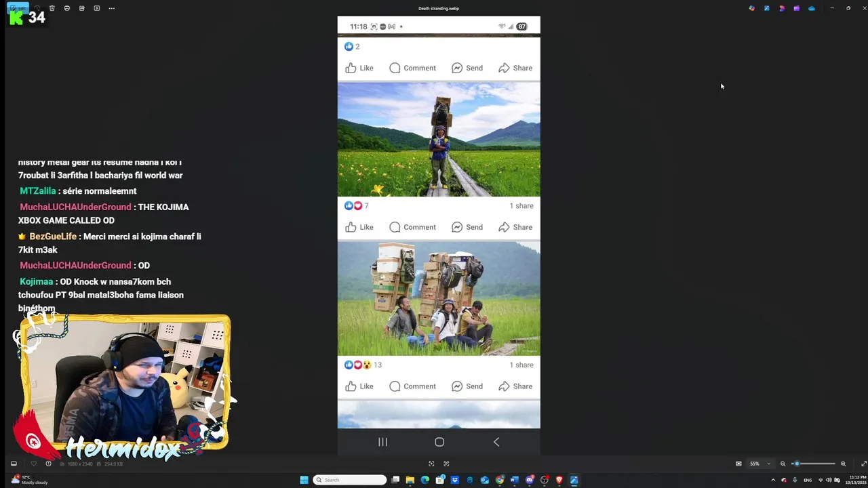Open the single hiker with tall load photo
Screen dimensions: 868x488
point(439,140)
